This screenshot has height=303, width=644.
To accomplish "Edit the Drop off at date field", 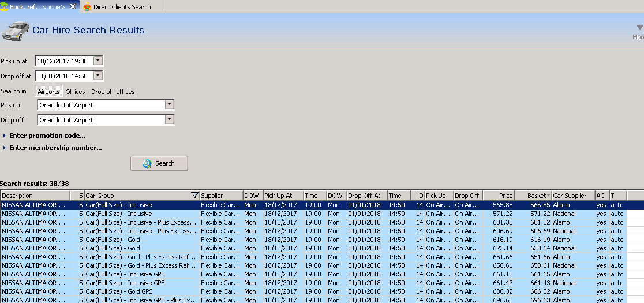I will (x=65, y=76).
